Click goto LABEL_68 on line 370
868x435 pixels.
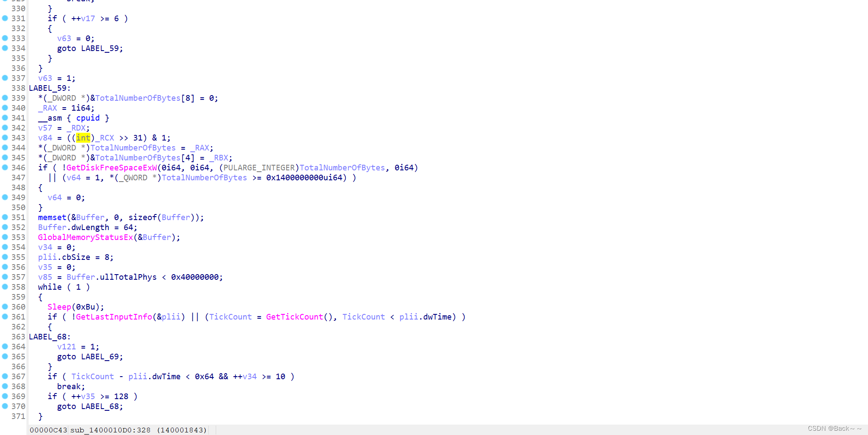click(x=90, y=406)
